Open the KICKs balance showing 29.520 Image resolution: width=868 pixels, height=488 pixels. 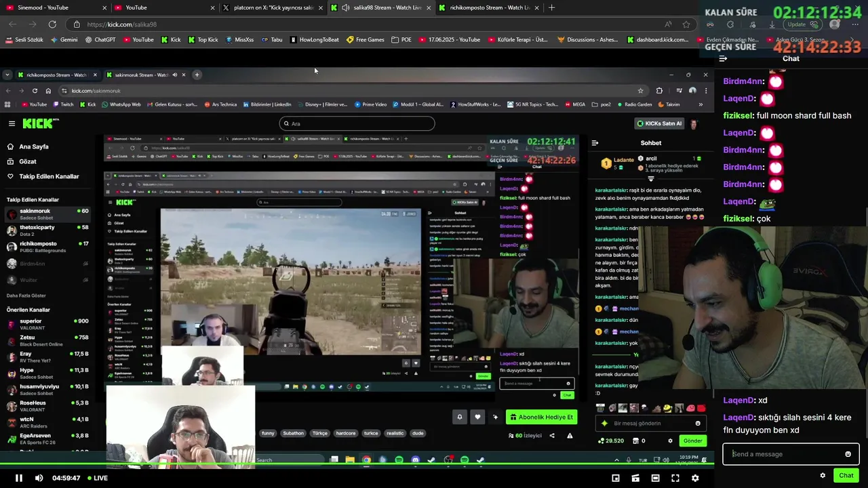610,441
